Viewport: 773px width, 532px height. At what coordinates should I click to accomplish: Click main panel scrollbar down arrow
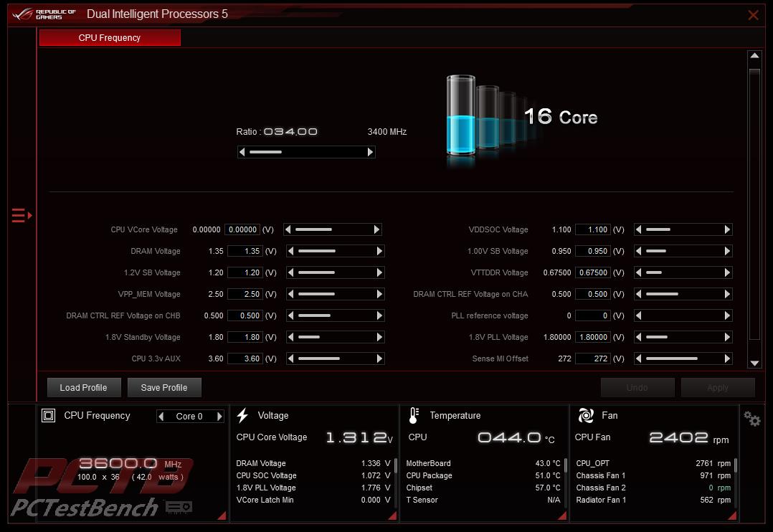pyautogui.click(x=754, y=364)
